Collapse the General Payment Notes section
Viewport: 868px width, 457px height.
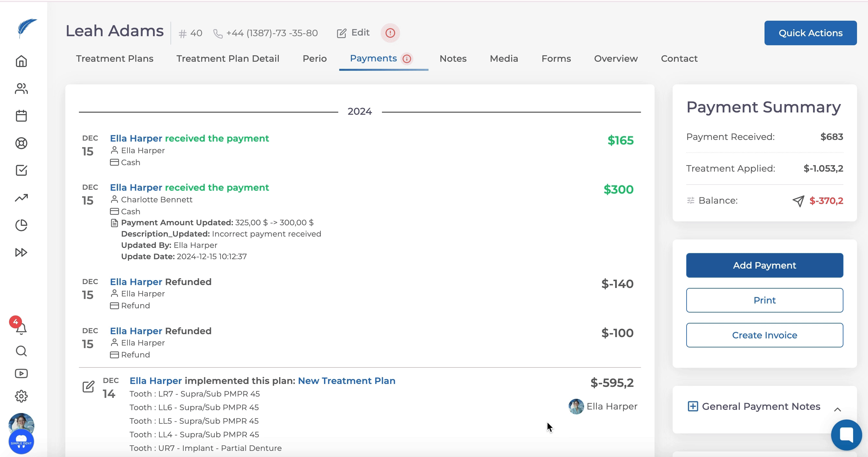pos(837,409)
